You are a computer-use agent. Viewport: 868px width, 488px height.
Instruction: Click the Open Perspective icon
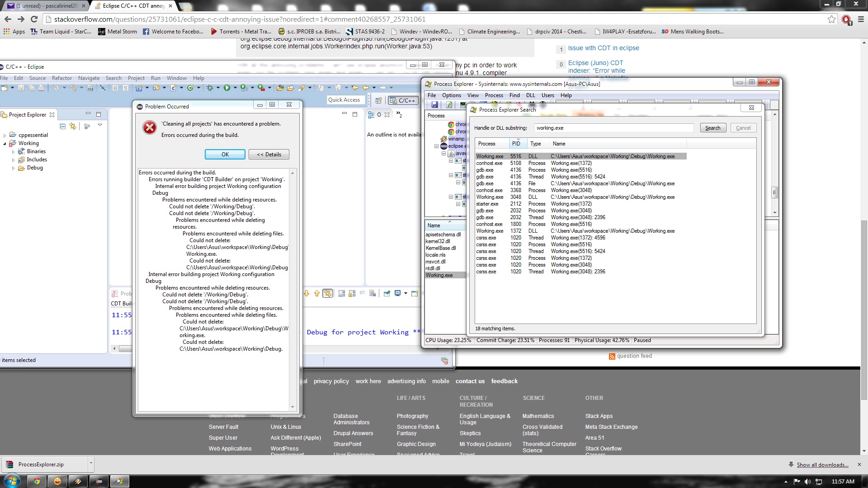[x=379, y=100]
